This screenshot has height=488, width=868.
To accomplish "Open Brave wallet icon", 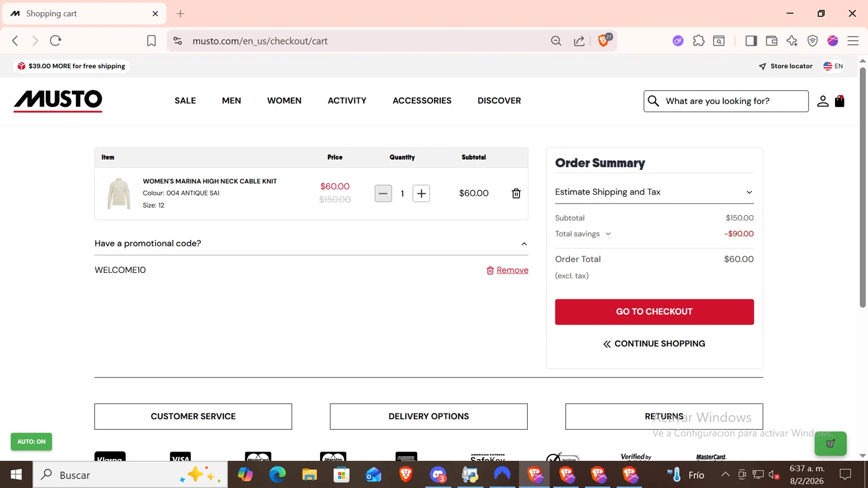I will (771, 40).
